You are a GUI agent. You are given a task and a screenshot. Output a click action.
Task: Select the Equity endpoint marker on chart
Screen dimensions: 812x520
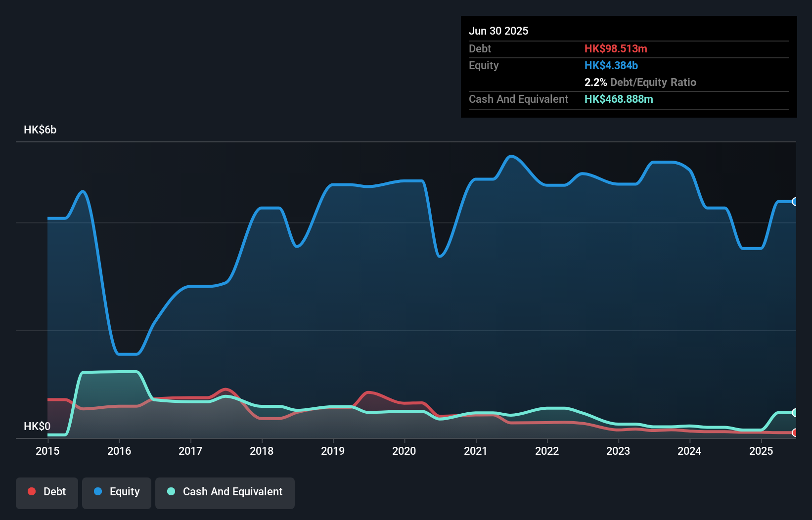795,202
